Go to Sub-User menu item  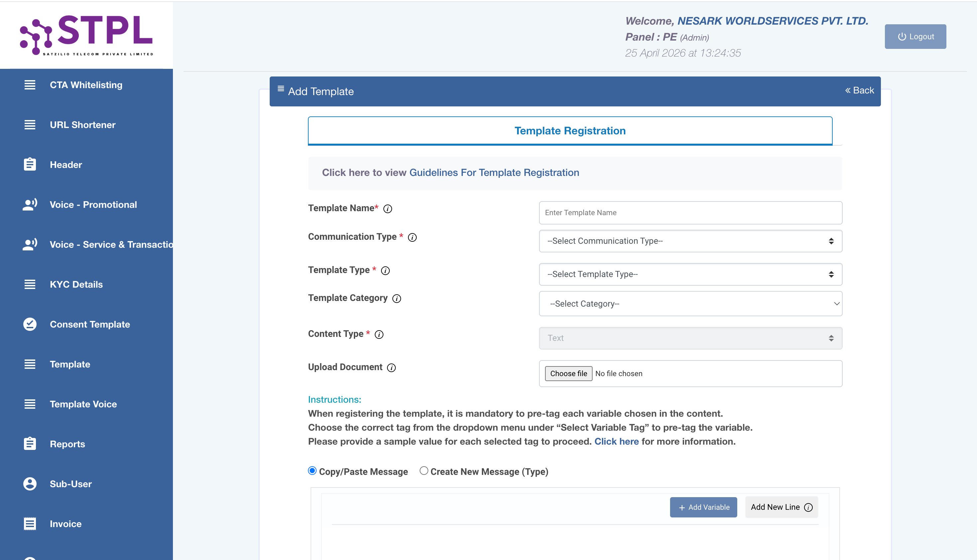click(71, 484)
